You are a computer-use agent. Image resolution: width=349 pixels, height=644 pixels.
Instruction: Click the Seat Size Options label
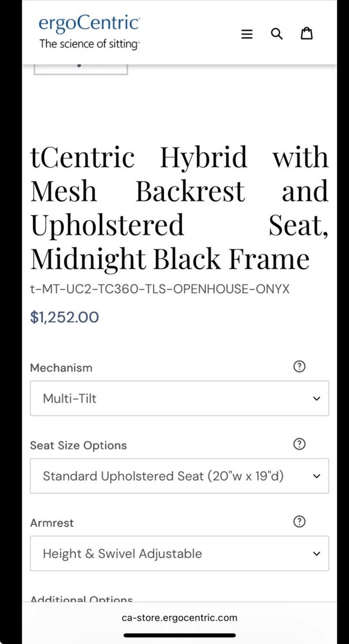tap(78, 446)
